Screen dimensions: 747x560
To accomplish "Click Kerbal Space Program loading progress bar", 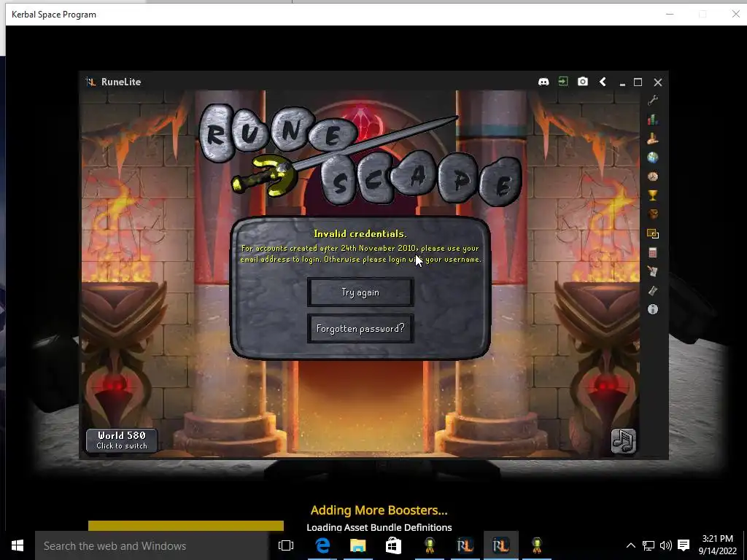I will pos(186,526).
